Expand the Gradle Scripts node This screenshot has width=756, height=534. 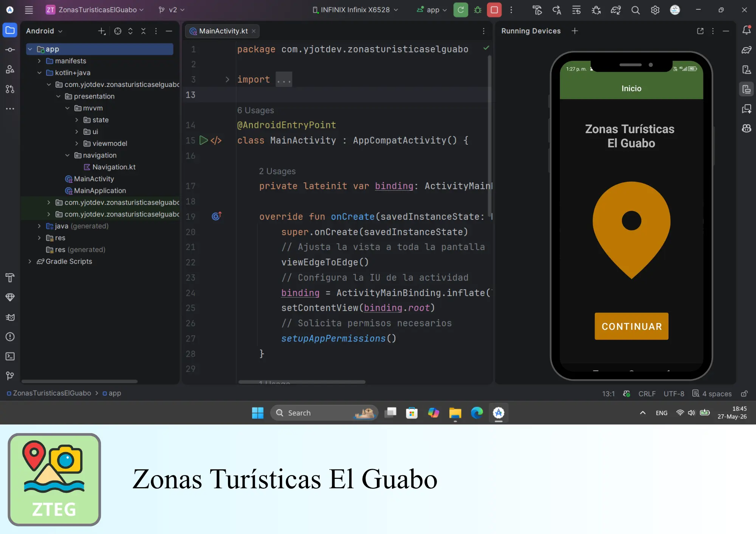click(30, 261)
